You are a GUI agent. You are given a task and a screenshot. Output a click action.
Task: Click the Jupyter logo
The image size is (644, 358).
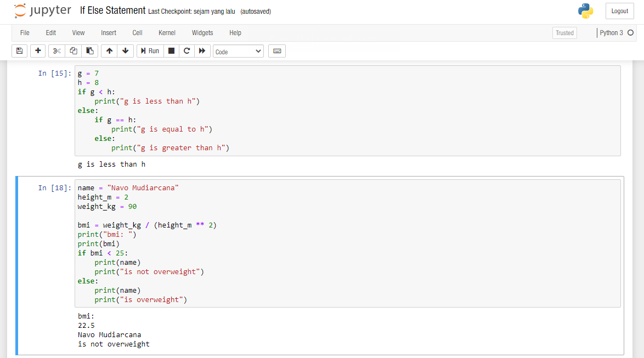pos(42,10)
